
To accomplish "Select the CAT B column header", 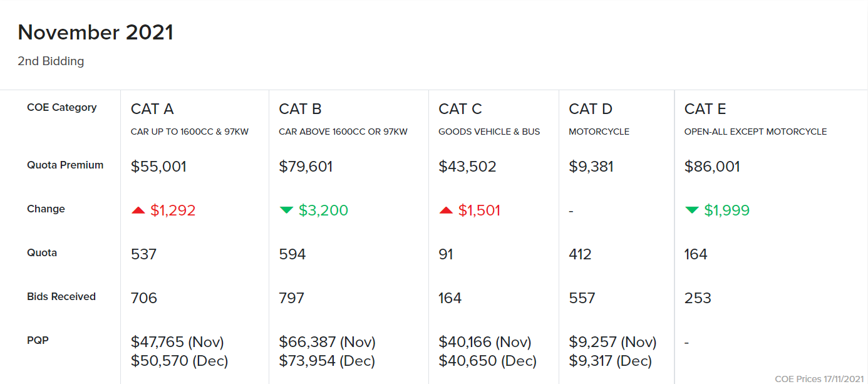I will tap(300, 109).
